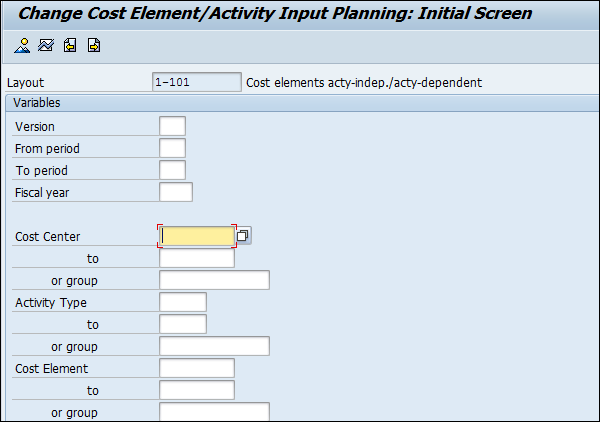
Task: Click the highlighted Cost Center field
Action: click(198, 236)
